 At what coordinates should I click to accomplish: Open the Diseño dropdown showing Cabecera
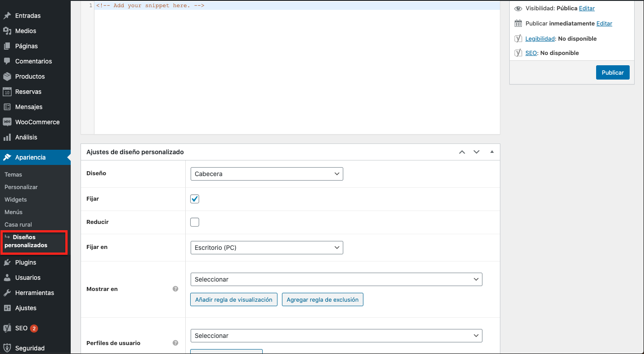[x=267, y=174]
